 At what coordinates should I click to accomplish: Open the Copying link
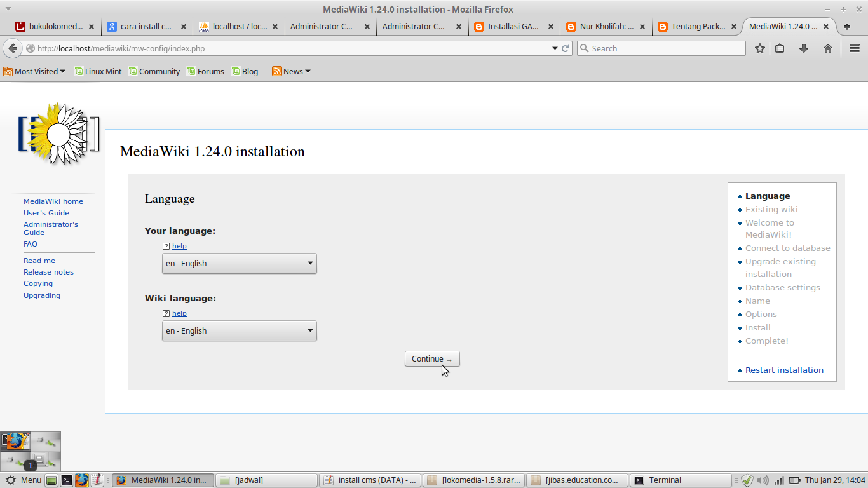(38, 283)
